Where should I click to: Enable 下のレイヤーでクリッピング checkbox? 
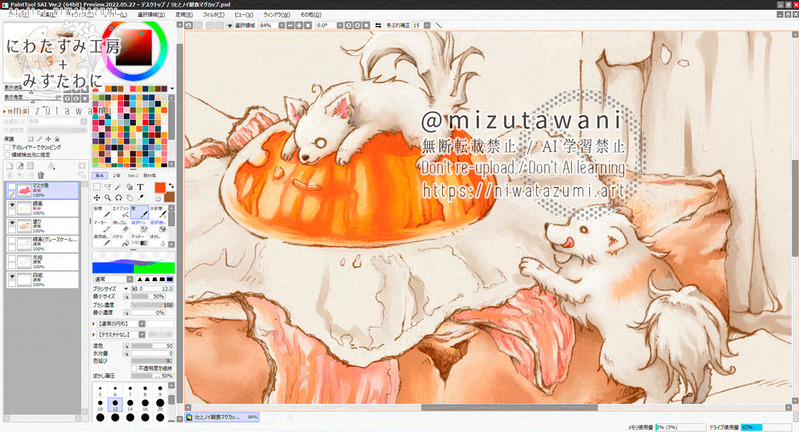pyautogui.click(x=7, y=147)
